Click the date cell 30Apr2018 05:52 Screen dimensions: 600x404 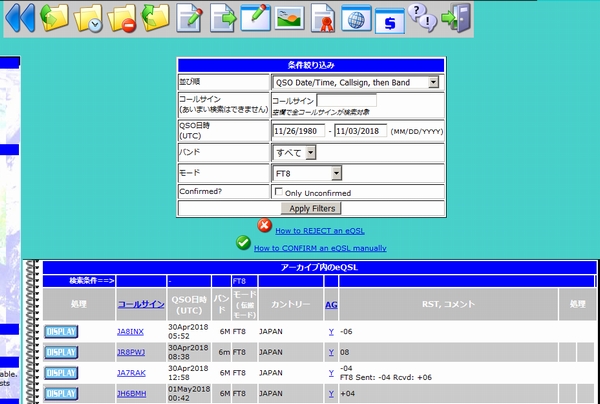(188, 332)
